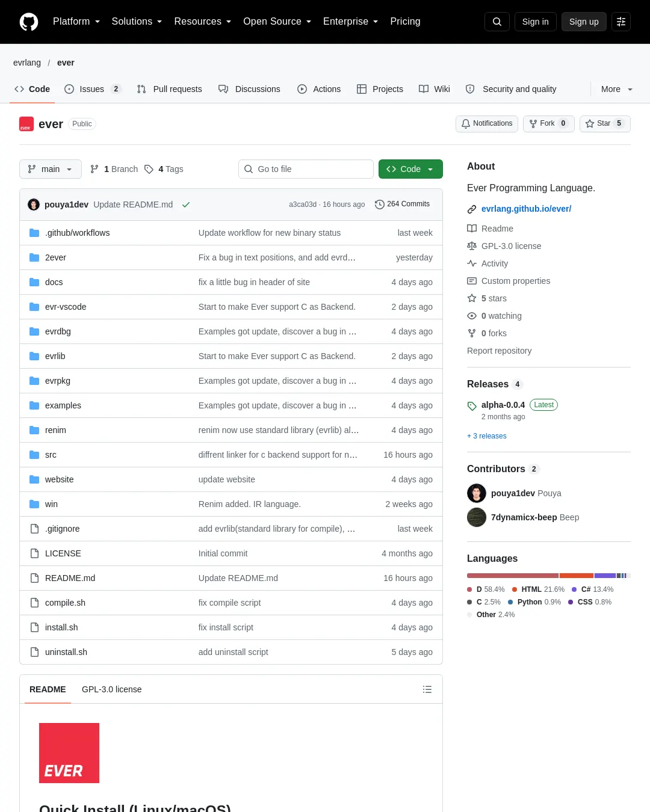Switch to the Issues tab
The image size is (650, 812).
coord(93,89)
